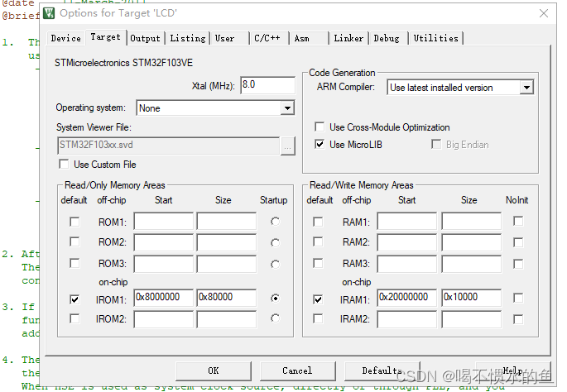
Task: Open the C/C++ tab
Action: [x=267, y=38]
